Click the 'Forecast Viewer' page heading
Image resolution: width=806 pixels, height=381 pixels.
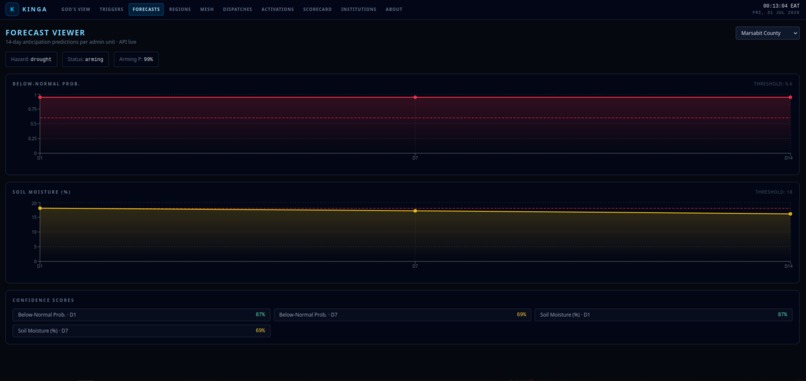click(45, 33)
